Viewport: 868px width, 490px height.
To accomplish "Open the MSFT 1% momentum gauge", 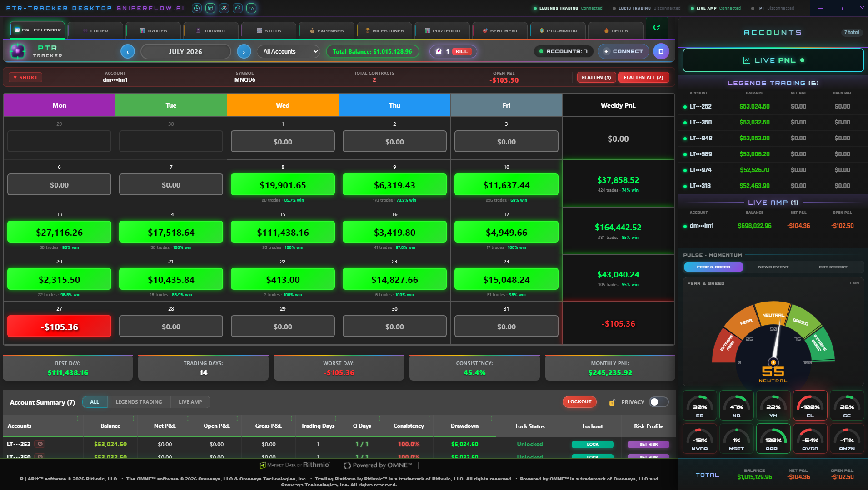I will [737, 439].
